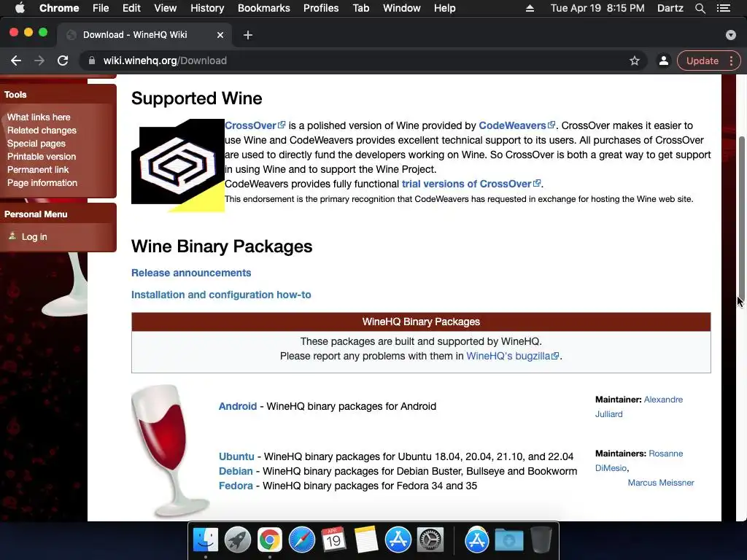Viewport: 747px width, 560px height.
Task: Open the Window menu
Action: pyautogui.click(x=402, y=8)
